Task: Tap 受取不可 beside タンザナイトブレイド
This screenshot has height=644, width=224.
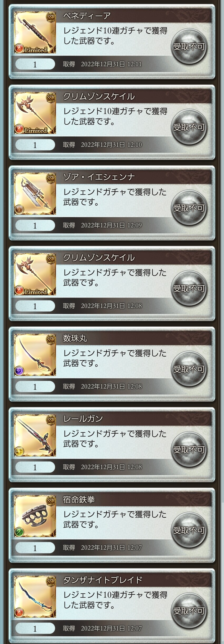Action: click(x=189, y=611)
